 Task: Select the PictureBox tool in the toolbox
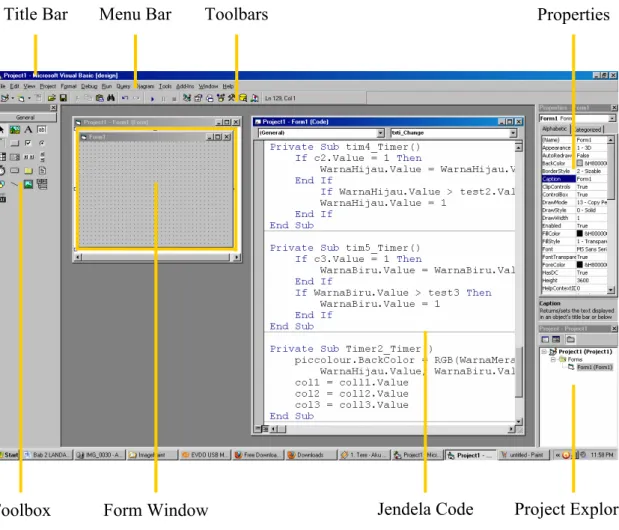pos(15,129)
